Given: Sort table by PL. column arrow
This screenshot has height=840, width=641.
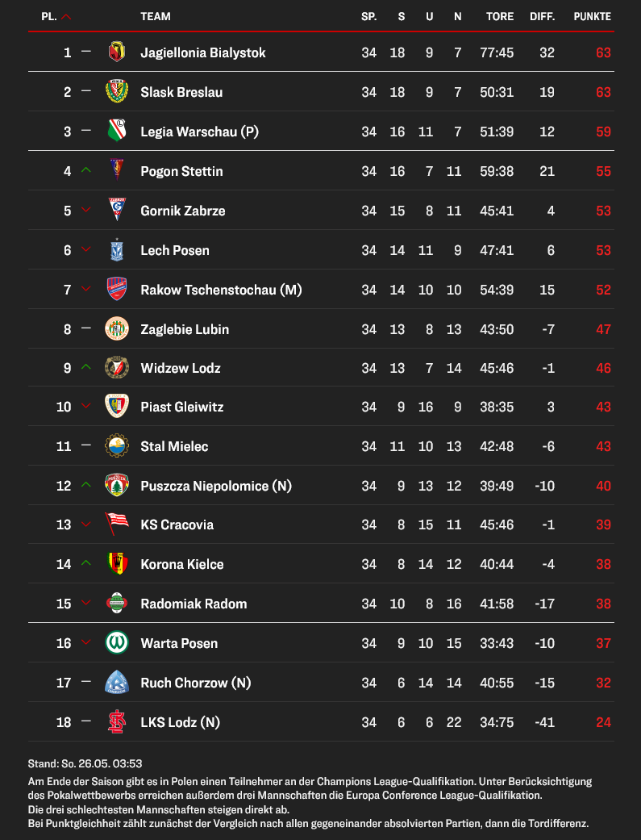Looking at the screenshot, I should pos(66,17).
